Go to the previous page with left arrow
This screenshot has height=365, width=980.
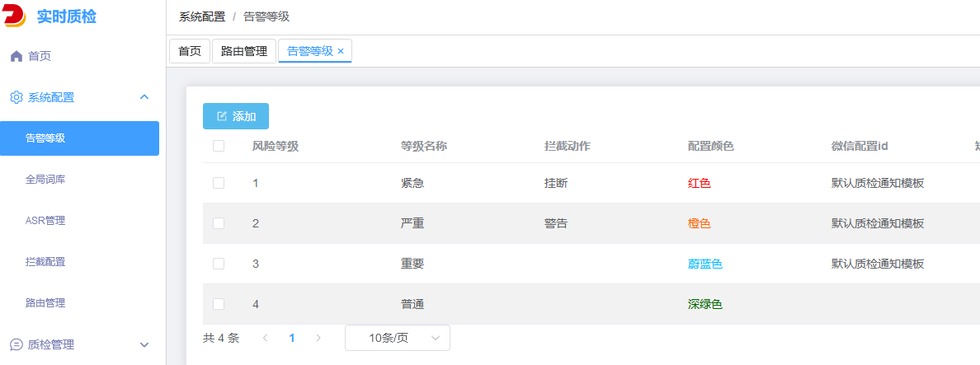(265, 338)
